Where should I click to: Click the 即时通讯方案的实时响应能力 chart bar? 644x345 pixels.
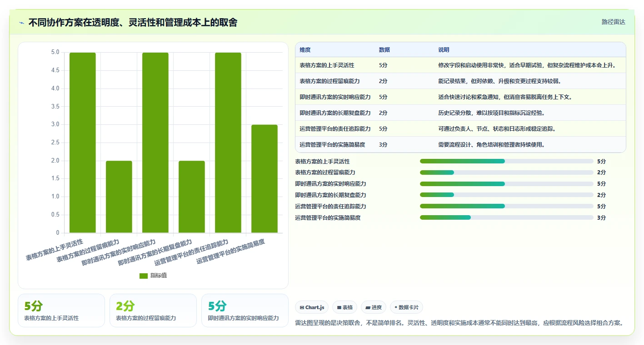[155, 143]
